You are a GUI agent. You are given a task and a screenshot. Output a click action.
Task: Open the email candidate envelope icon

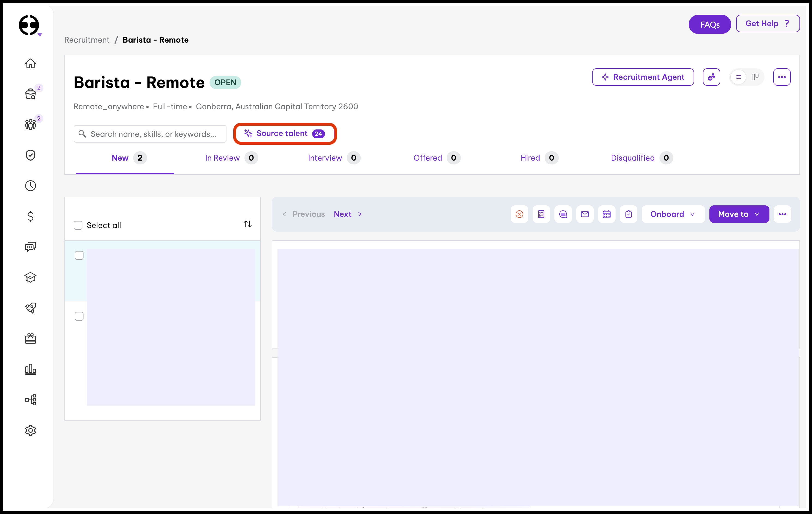(x=585, y=214)
